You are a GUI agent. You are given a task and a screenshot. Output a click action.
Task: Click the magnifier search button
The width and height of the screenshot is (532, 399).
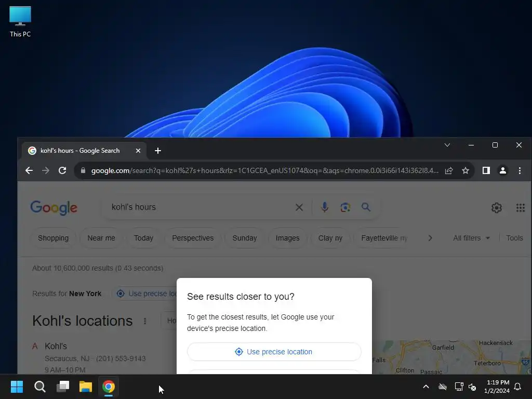[x=366, y=207]
